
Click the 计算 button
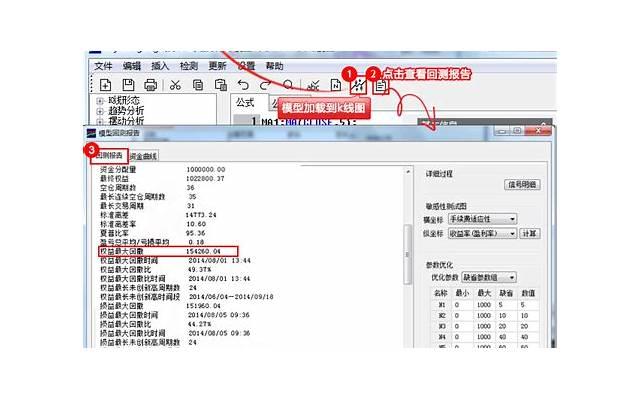[x=530, y=232]
